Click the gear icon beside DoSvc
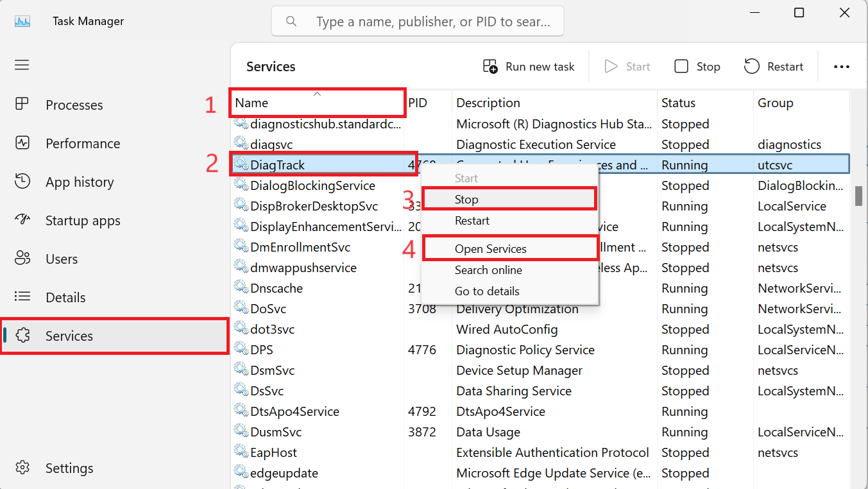 (241, 309)
